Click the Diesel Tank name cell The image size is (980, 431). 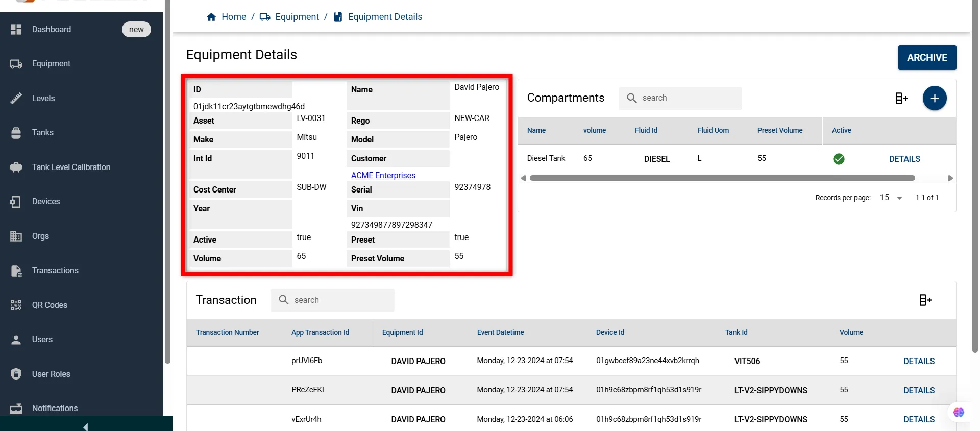tap(546, 158)
